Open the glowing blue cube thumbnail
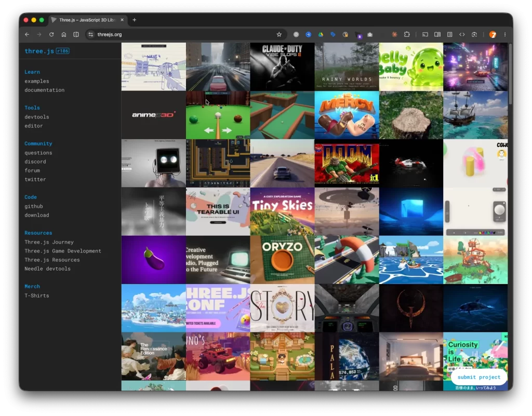 [x=411, y=211]
